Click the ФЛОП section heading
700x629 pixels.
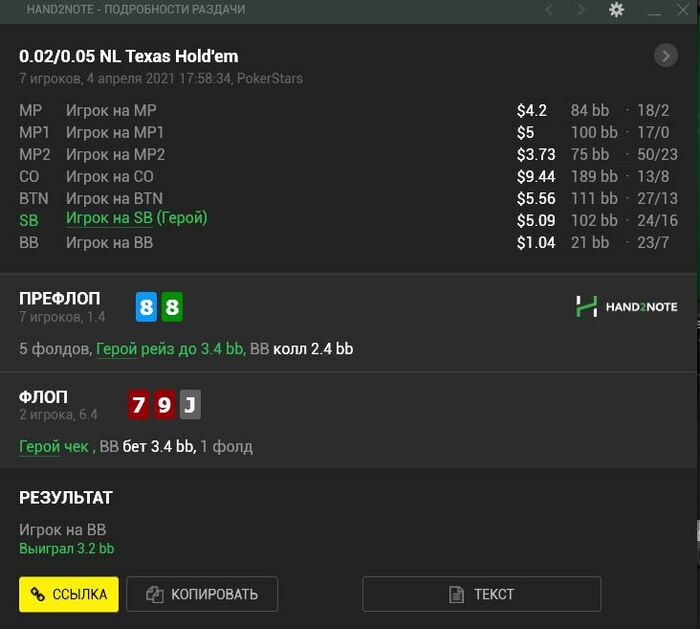pos(43,397)
